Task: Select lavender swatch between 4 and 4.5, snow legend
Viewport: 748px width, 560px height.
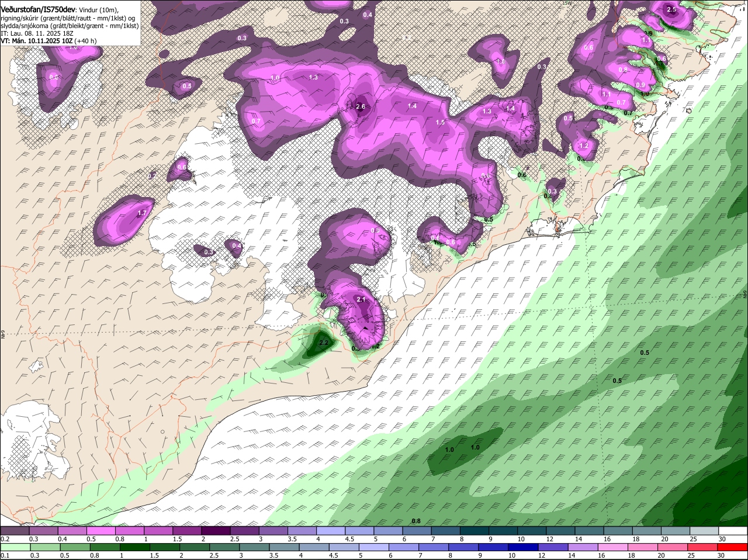Action: 331,531
